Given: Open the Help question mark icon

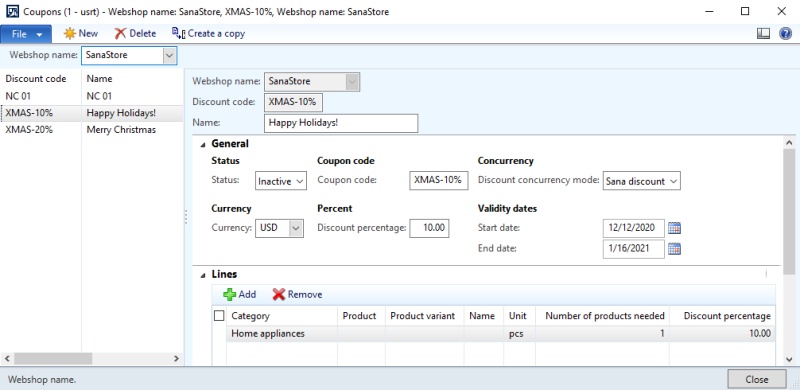Looking at the screenshot, I should pyautogui.click(x=785, y=34).
